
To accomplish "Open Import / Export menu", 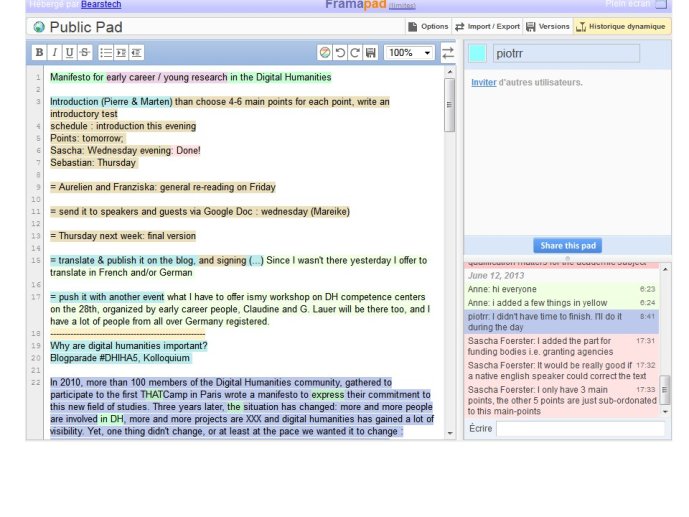I will click(487, 27).
